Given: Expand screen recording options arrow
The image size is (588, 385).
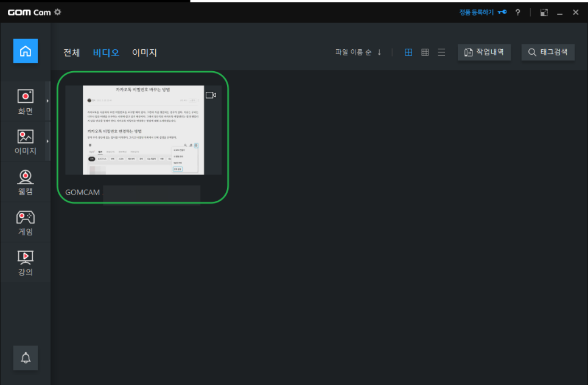Looking at the screenshot, I should pyautogui.click(x=47, y=101).
